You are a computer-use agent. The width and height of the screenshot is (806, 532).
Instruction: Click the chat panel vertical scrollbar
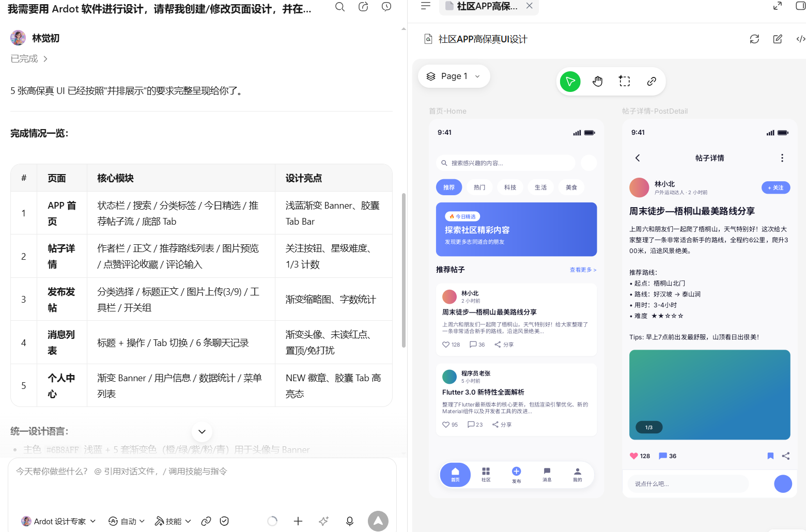[404, 270]
